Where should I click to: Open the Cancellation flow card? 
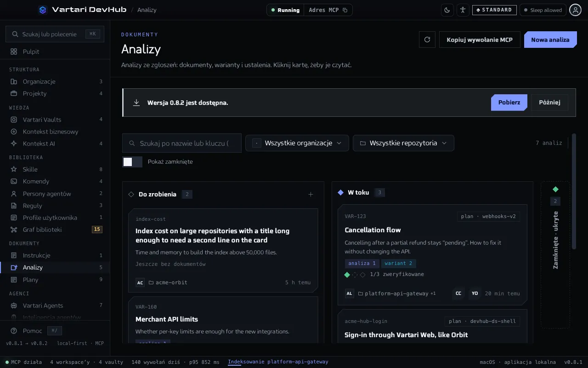click(432, 255)
